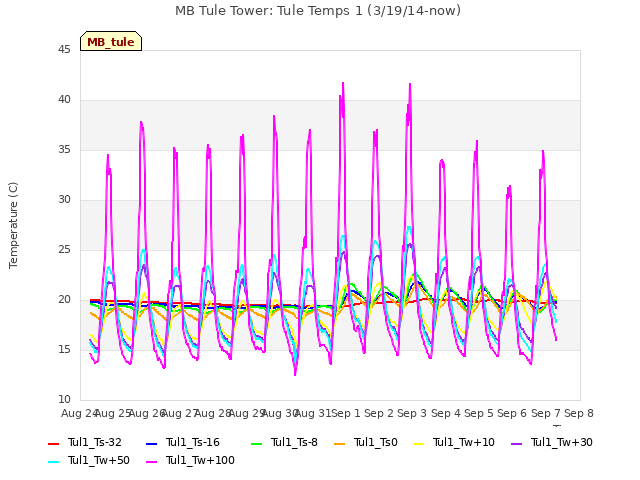Click the 10 y-axis tick label
This screenshot has width=640, height=480.
[x=64, y=400]
